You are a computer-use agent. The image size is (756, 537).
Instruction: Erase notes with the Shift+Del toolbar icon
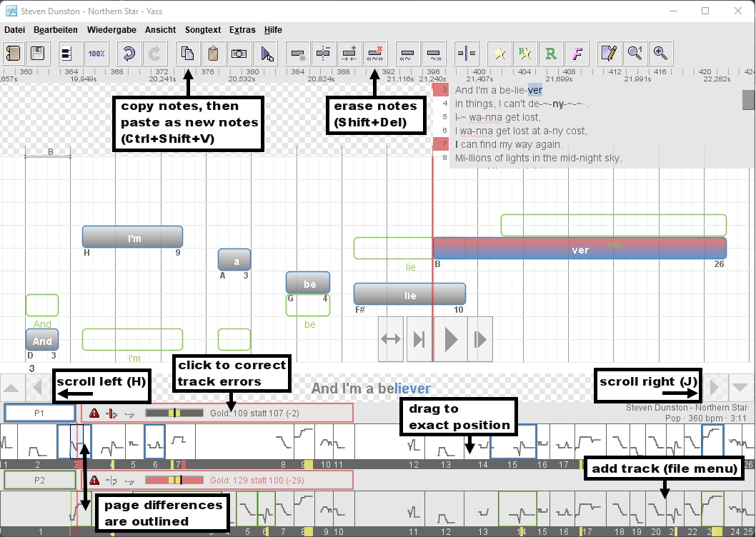(375, 54)
